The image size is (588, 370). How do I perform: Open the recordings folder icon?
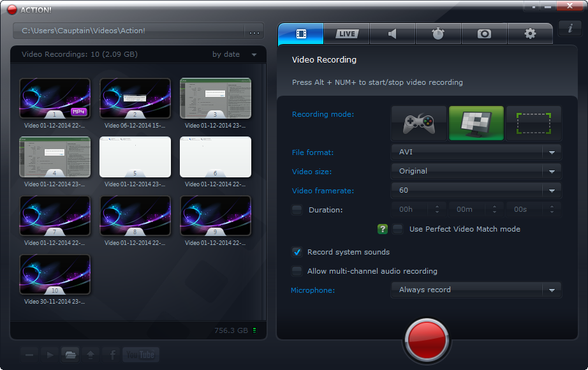(x=70, y=355)
